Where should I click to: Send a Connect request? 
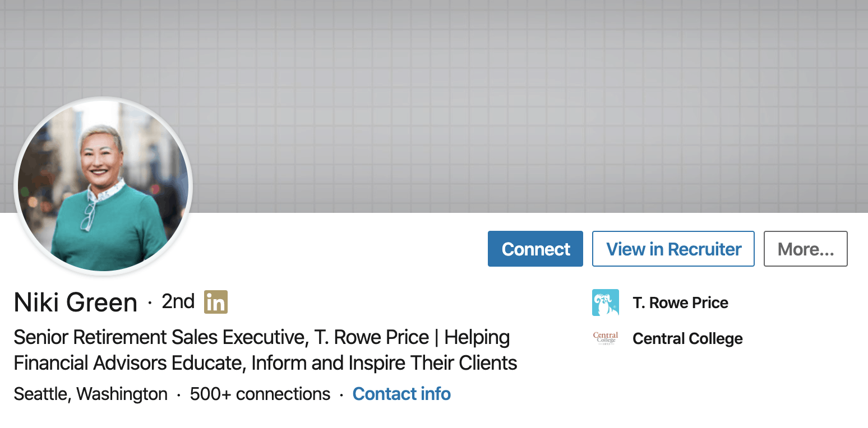click(535, 249)
